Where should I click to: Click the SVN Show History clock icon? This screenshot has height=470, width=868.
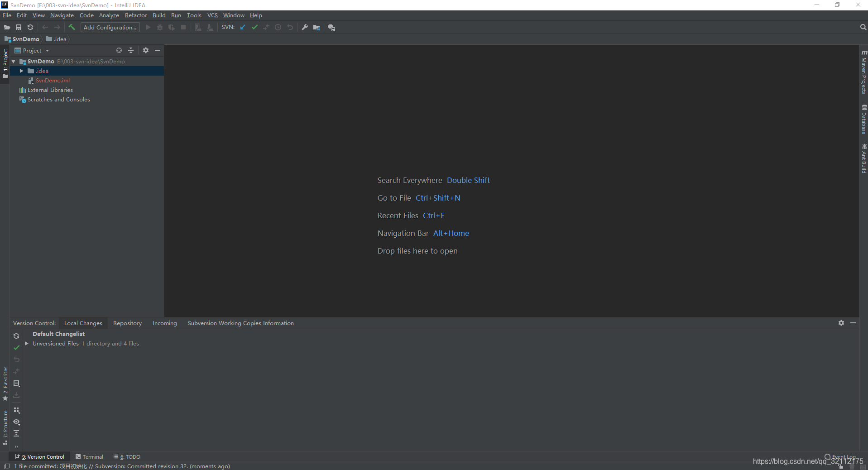[278, 27]
